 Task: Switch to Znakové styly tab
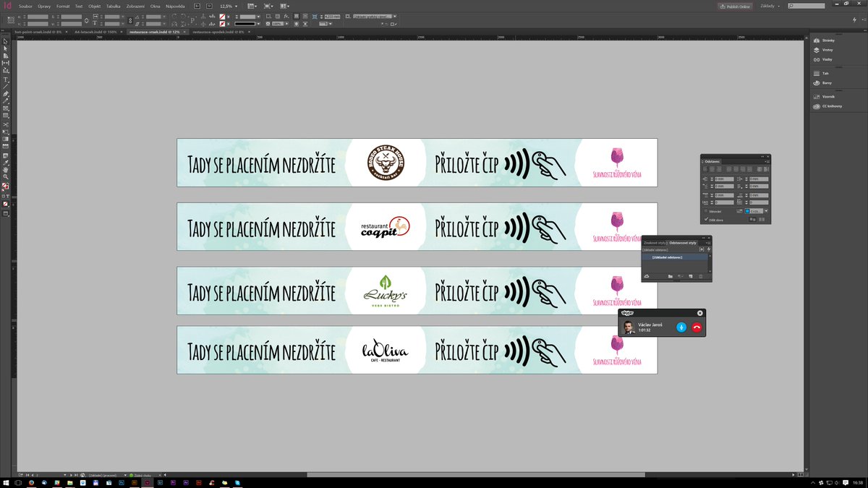tap(655, 243)
